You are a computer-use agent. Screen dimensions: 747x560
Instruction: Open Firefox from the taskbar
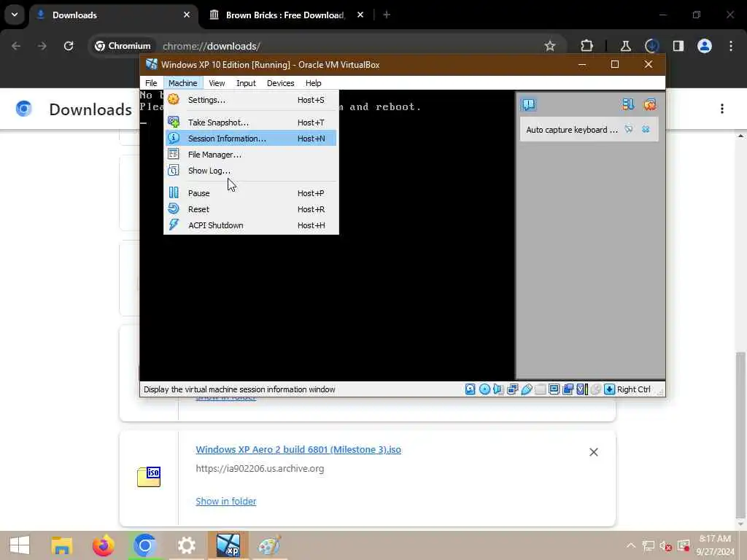coord(104,545)
